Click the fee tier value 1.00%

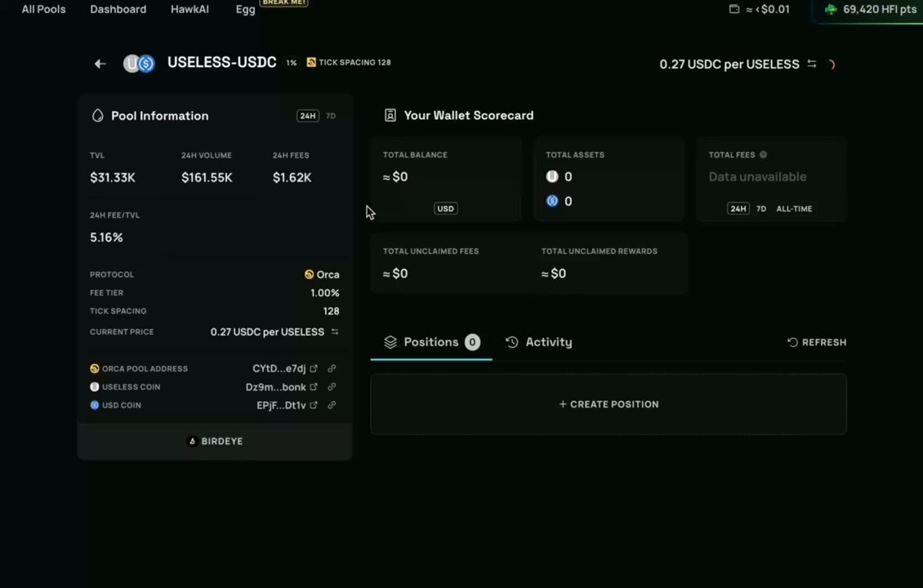click(325, 292)
